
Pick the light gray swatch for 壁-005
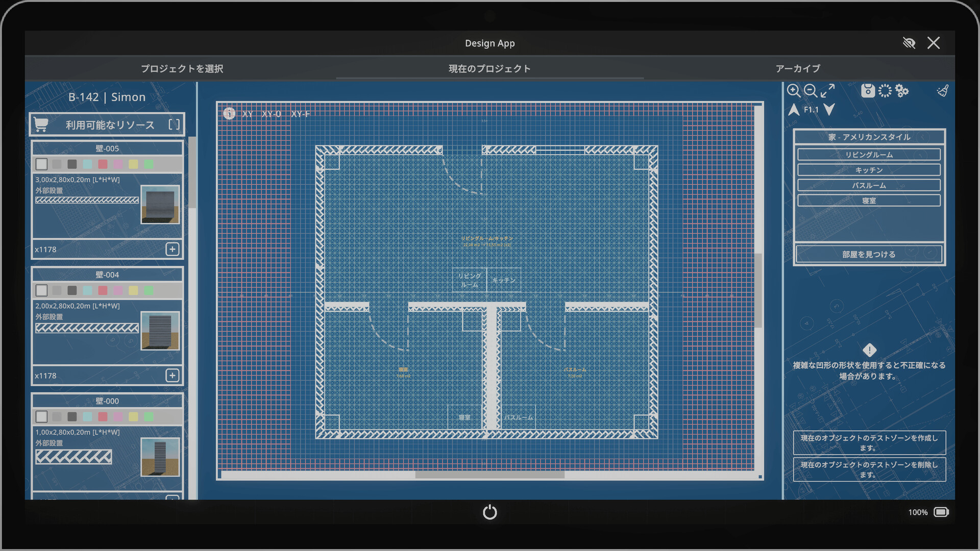57,164
